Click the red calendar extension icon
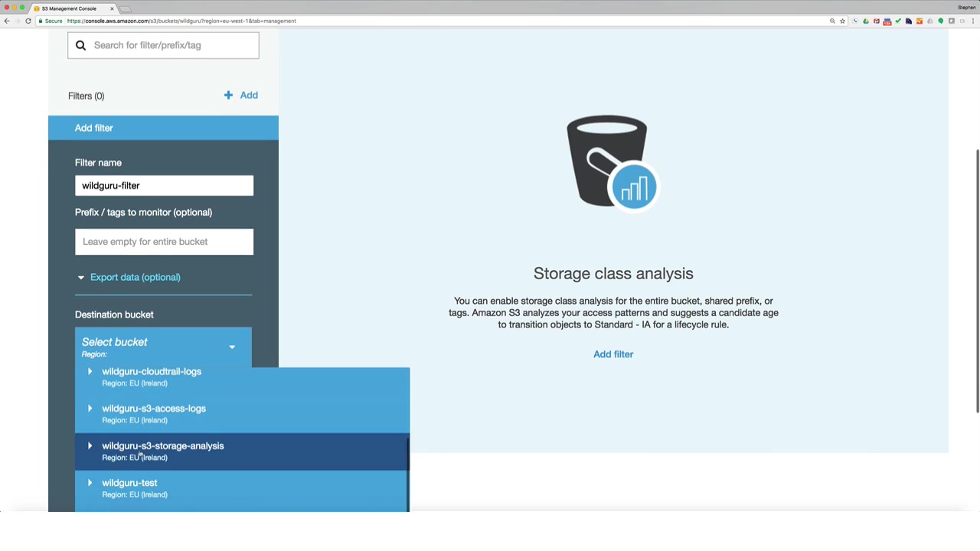The image size is (980, 551). [887, 21]
